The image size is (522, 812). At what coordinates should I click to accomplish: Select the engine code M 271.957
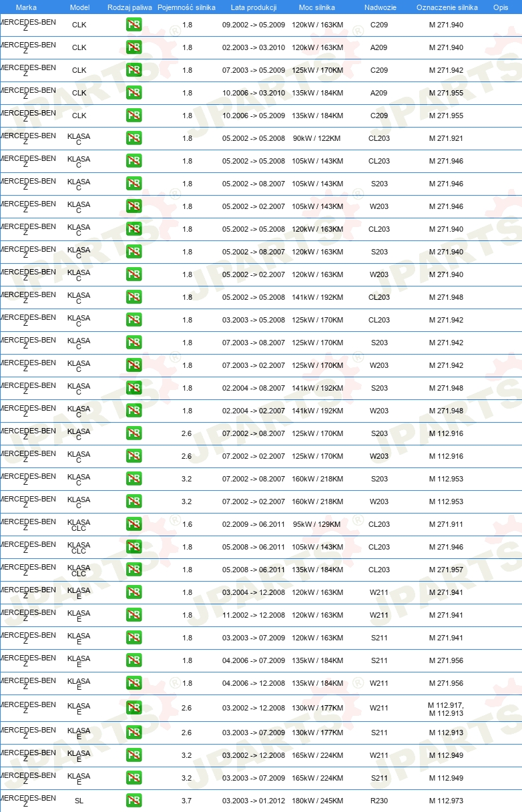coord(446,570)
